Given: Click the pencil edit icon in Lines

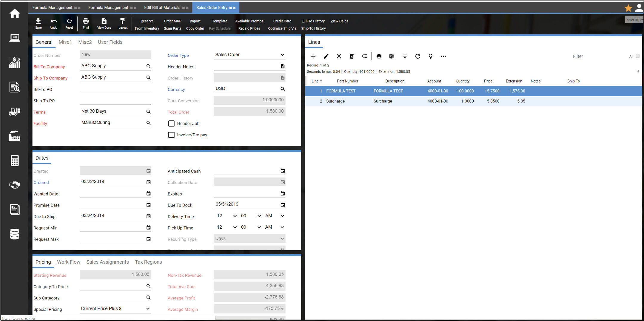Looking at the screenshot, I should 326,56.
